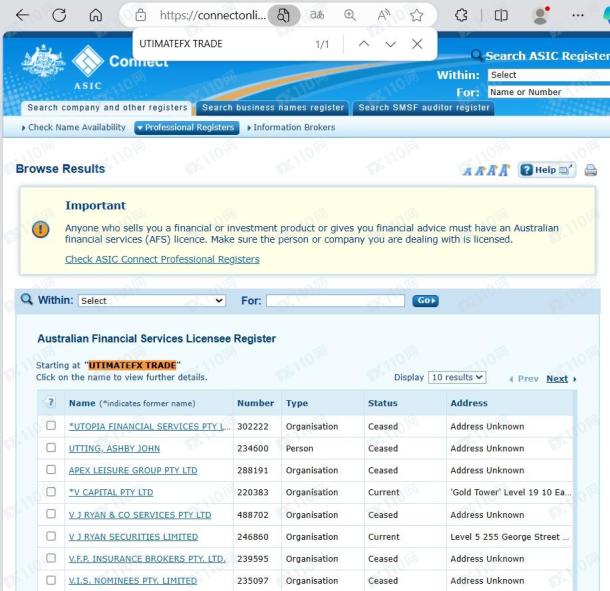This screenshot has height=591, width=610.
Task: Expand the Information Brokers menu
Action: 291,128
